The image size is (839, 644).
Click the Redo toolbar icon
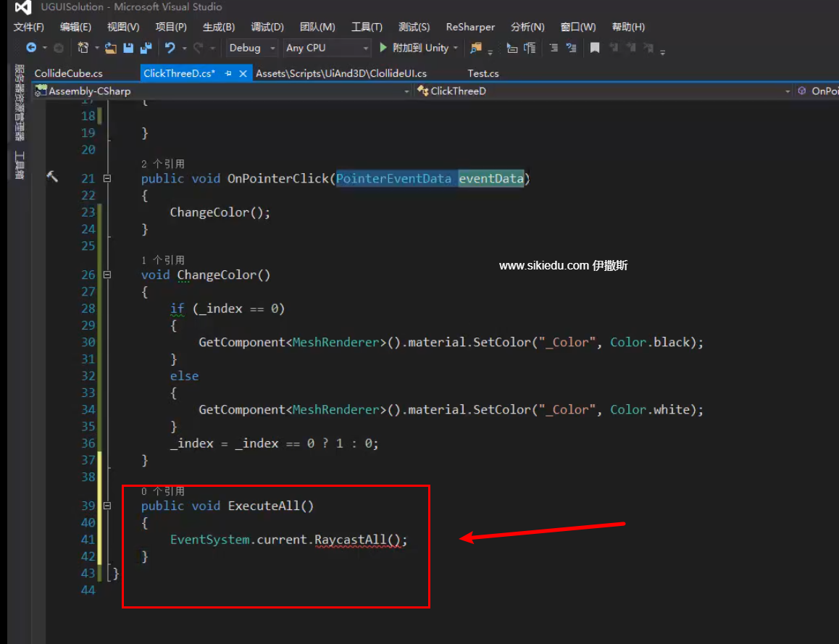coord(198,48)
